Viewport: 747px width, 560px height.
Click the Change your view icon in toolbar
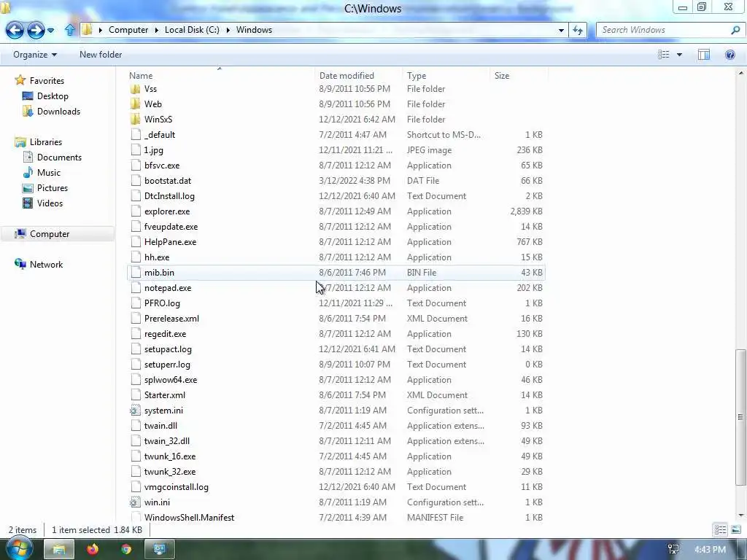(664, 55)
